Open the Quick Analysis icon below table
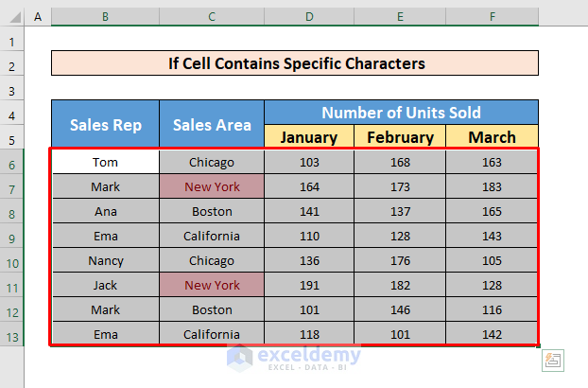The width and height of the screenshot is (588, 388). pos(553,361)
